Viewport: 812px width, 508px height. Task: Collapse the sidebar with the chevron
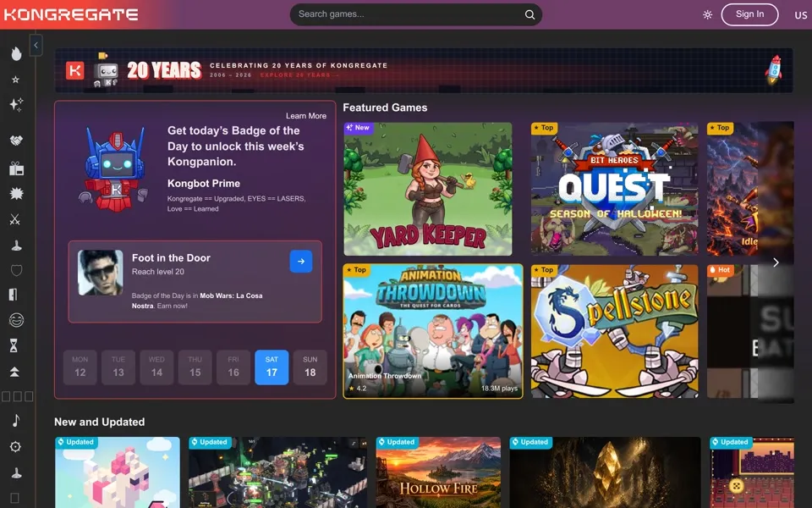pos(36,45)
